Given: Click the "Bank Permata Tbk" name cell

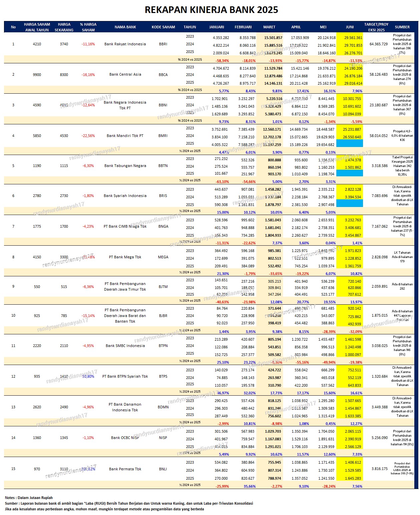Looking at the screenshot, I should (125, 469).
